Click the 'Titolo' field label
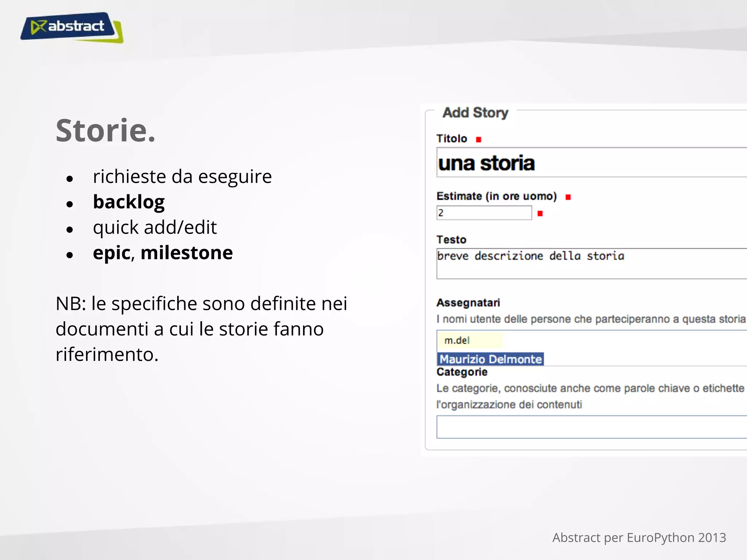 tap(452, 139)
